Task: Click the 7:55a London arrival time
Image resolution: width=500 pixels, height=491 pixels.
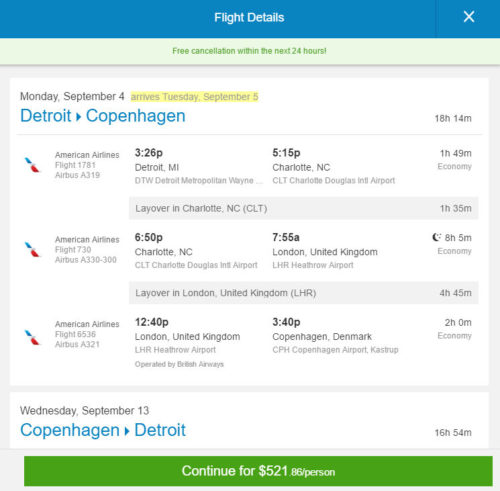Action: pos(286,237)
